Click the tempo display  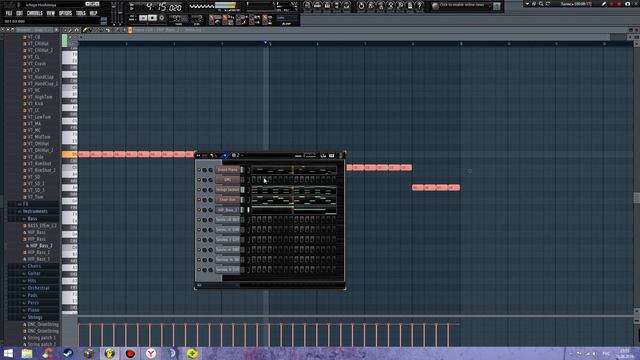point(178,18)
